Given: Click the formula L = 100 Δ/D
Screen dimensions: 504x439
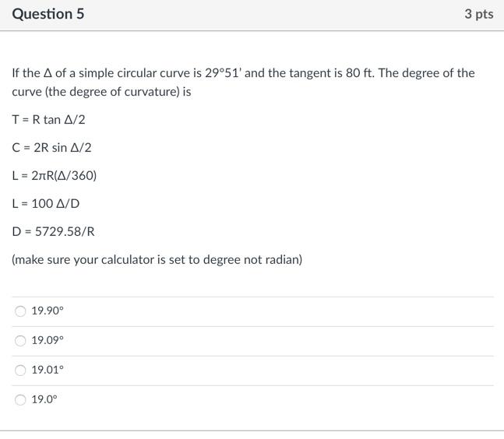Looking at the screenshot, I should [x=46, y=203].
